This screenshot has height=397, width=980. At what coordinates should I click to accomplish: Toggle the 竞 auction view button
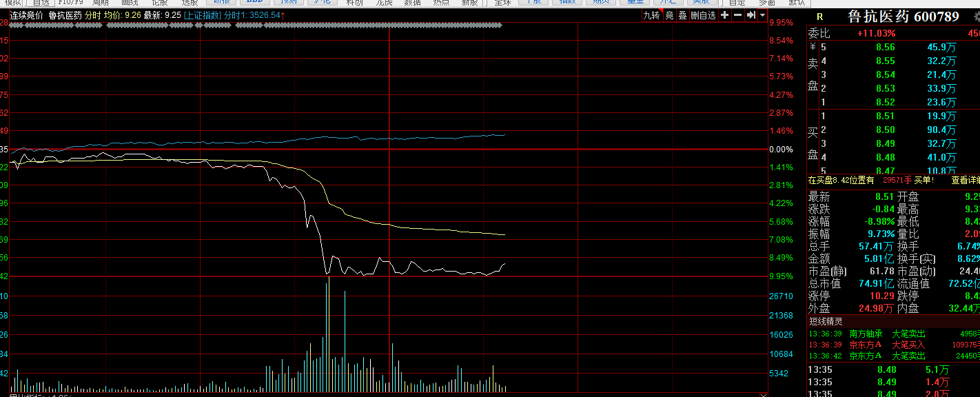tap(669, 15)
